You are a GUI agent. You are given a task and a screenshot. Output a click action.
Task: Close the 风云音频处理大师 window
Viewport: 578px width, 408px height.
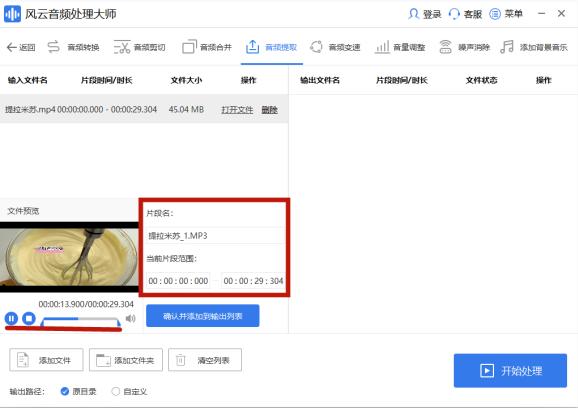561,14
